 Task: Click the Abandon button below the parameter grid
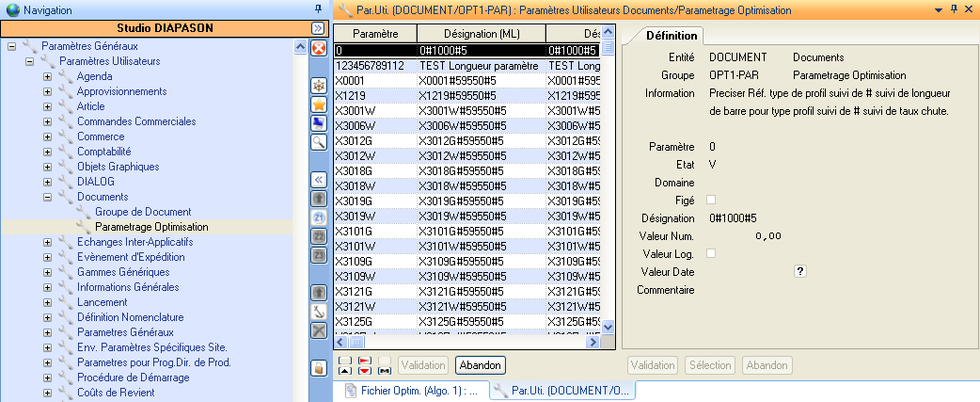click(x=481, y=364)
